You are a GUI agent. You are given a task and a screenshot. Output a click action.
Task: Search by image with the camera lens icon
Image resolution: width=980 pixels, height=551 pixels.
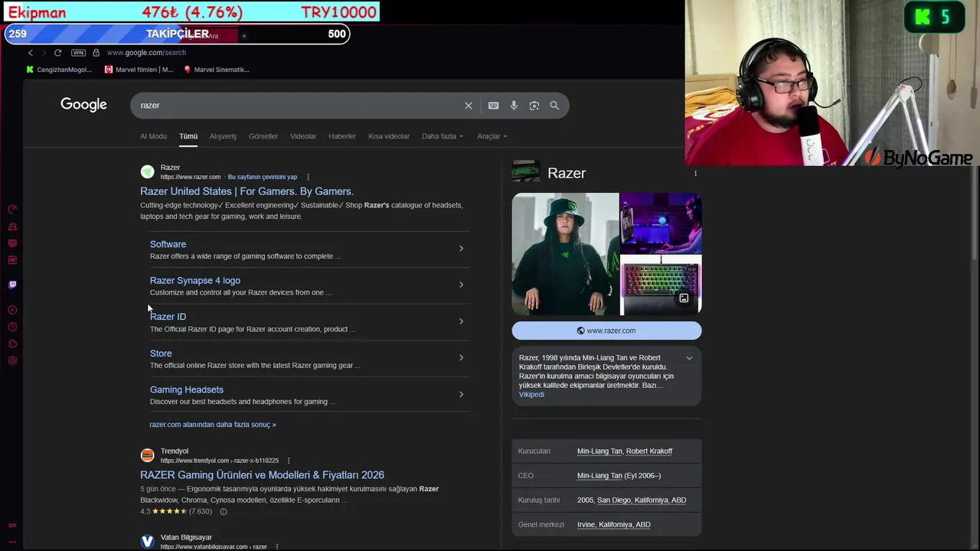click(x=534, y=106)
